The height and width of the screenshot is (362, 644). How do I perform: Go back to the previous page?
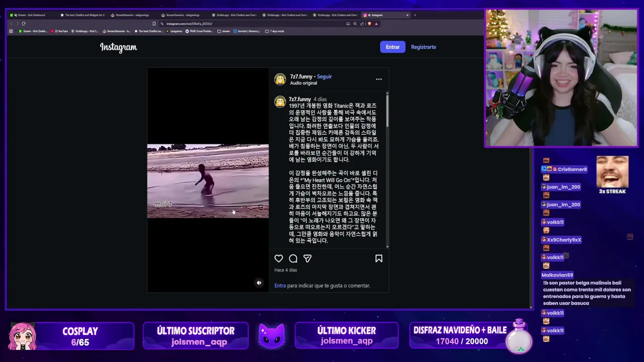point(11,24)
